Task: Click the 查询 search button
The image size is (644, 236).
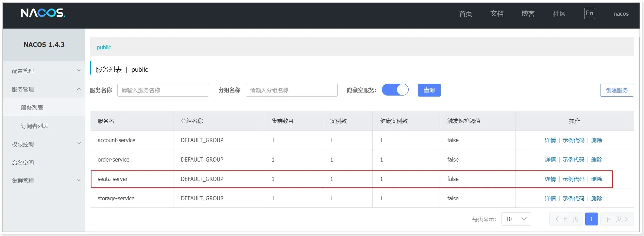Action: point(429,90)
